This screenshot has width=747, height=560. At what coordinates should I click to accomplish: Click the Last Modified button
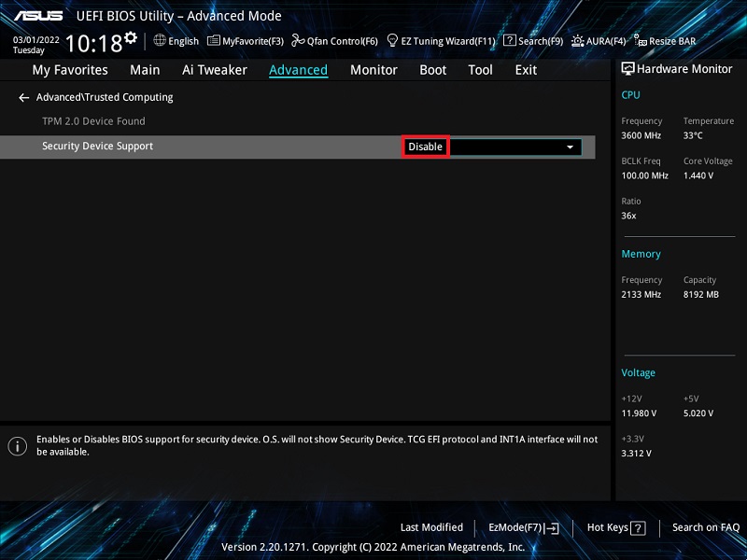pos(431,527)
